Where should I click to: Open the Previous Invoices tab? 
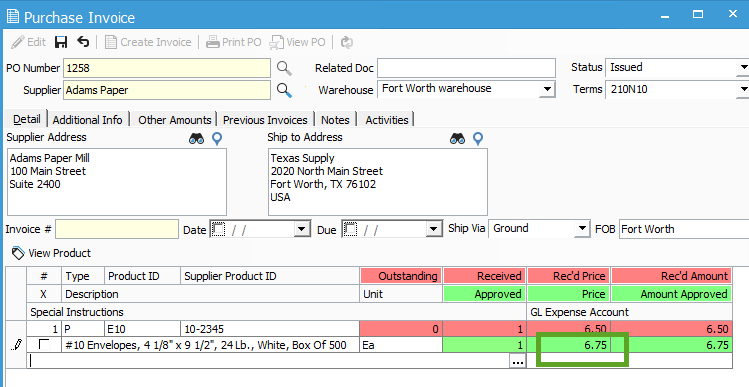[265, 119]
